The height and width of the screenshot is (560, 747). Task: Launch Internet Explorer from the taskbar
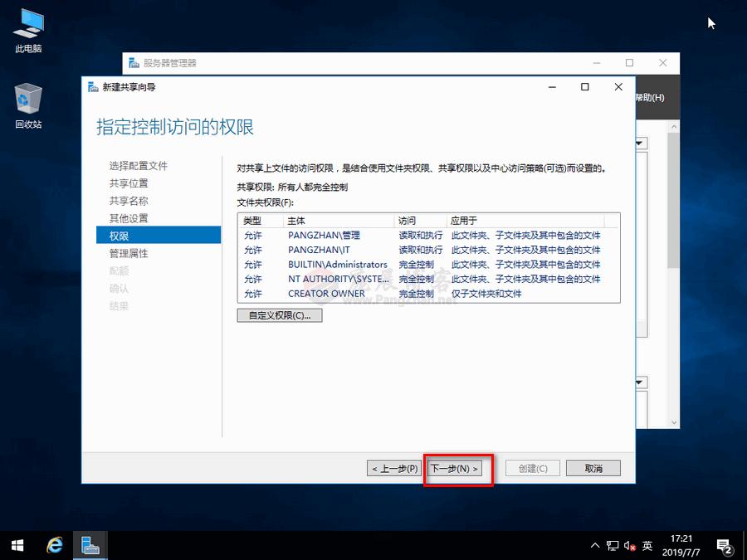click(x=54, y=546)
